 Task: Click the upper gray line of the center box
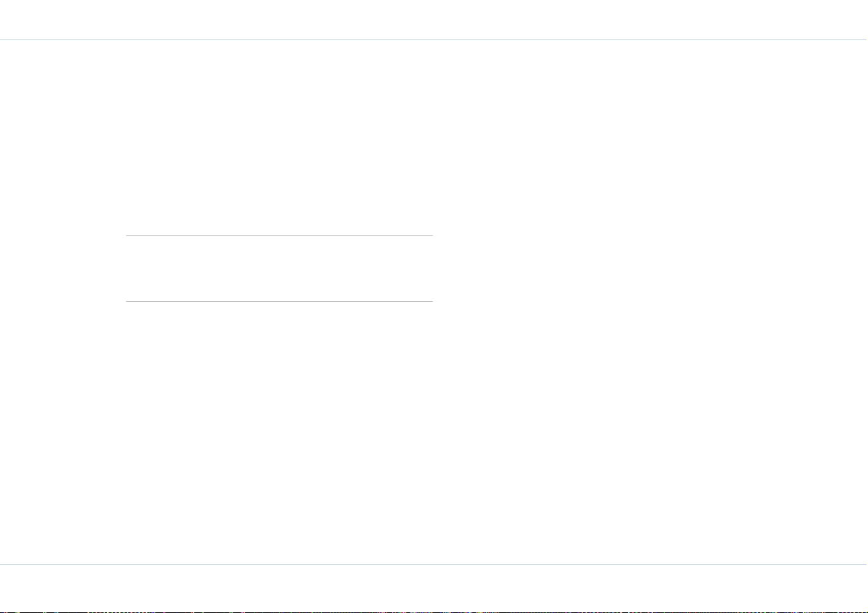pyautogui.click(x=279, y=236)
